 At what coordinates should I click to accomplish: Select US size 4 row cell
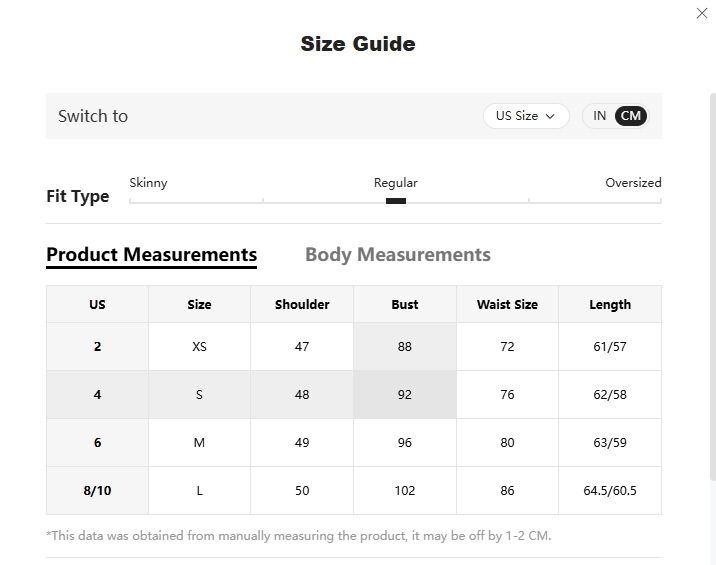pyautogui.click(x=97, y=395)
